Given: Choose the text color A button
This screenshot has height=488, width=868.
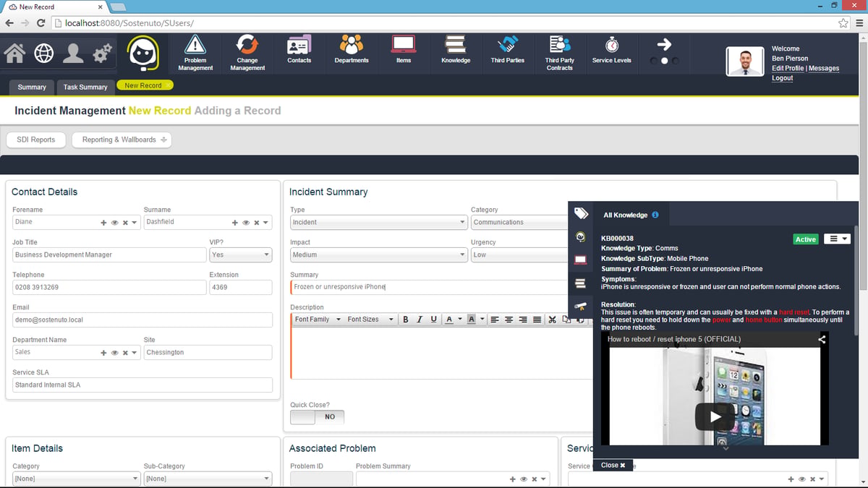Looking at the screenshot, I should [x=449, y=320].
